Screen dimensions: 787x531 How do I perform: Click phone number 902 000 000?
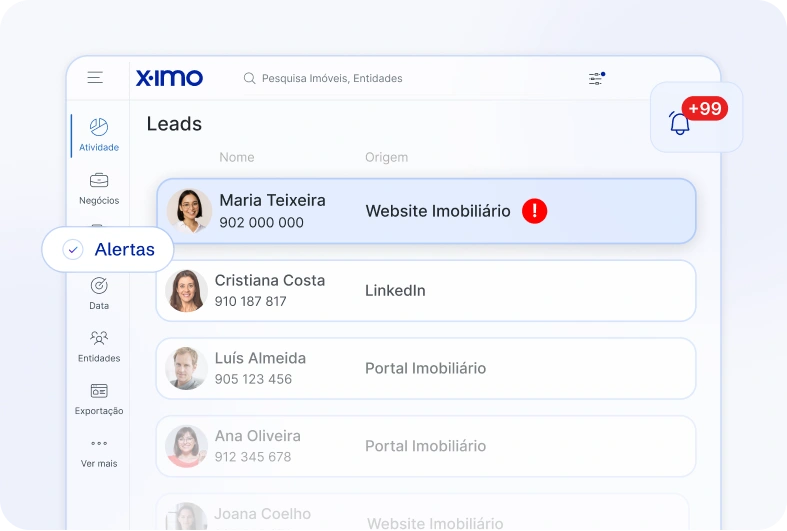[261, 222]
